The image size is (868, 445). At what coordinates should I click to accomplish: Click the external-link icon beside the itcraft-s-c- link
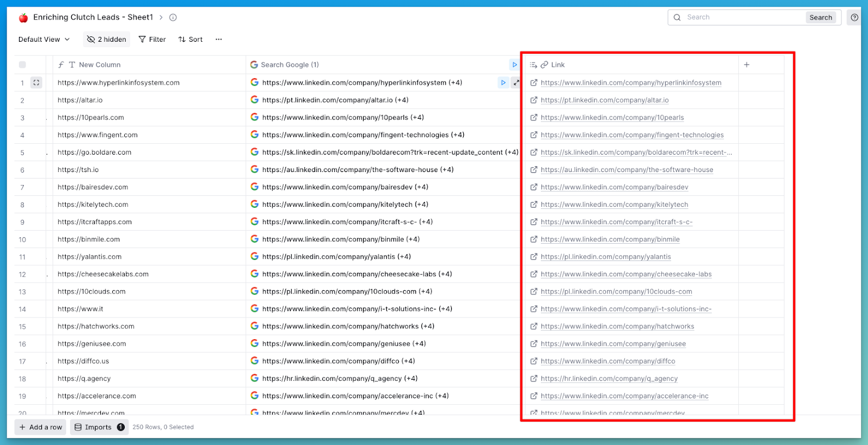pyautogui.click(x=534, y=222)
